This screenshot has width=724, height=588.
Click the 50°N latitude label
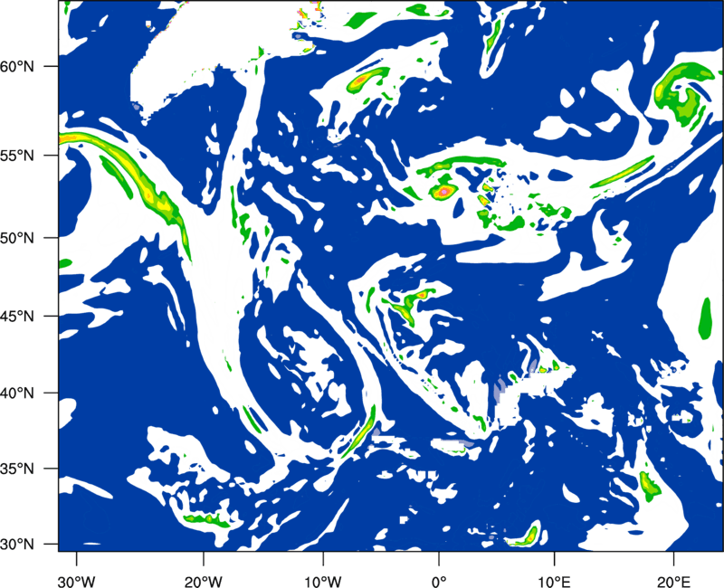click(x=17, y=238)
